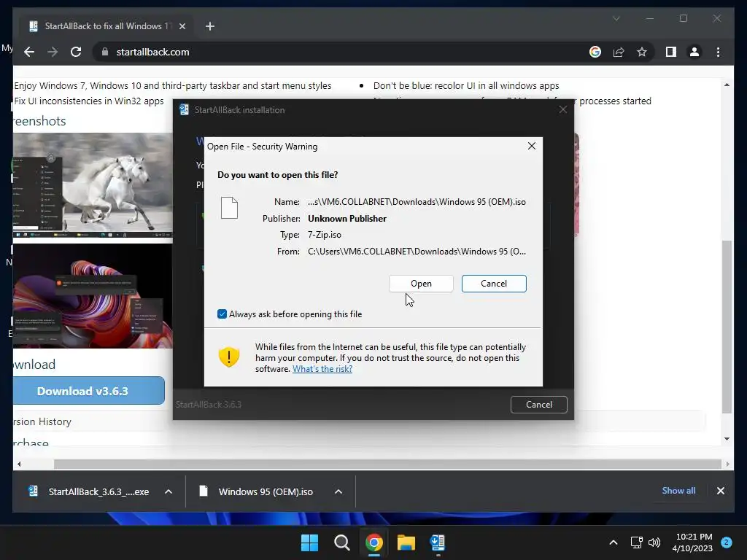Close the StartAllBack installation window
Viewport: 747px width, 560px height.
pyautogui.click(x=562, y=109)
